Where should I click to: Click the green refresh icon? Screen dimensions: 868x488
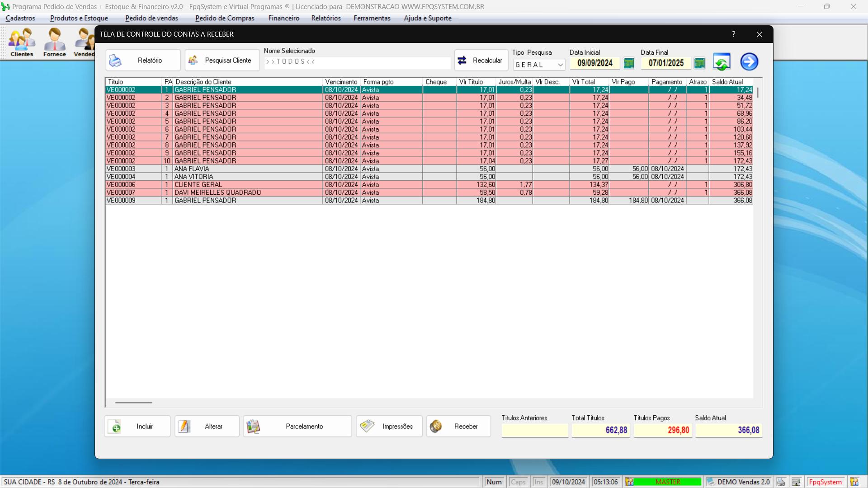[x=722, y=62]
